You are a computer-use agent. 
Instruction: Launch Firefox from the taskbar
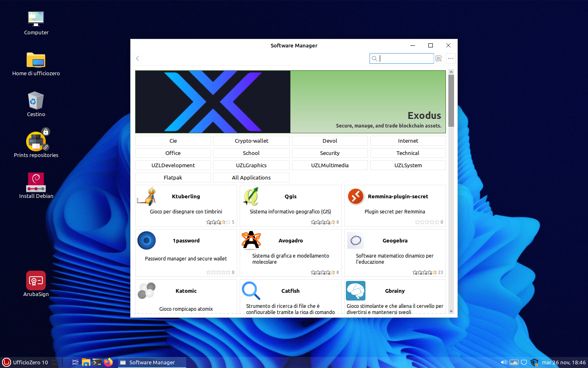tap(108, 362)
